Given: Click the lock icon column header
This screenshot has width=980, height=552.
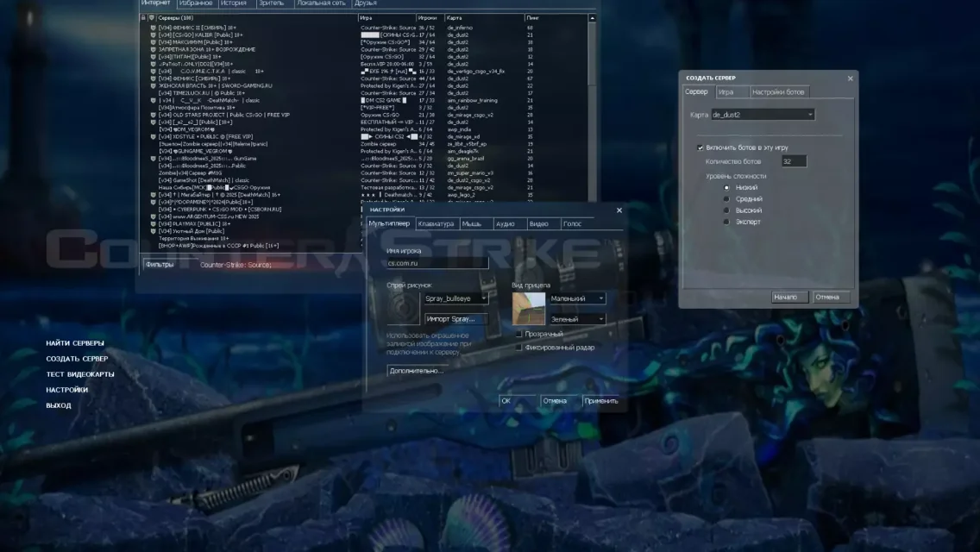Looking at the screenshot, I should tap(144, 17).
